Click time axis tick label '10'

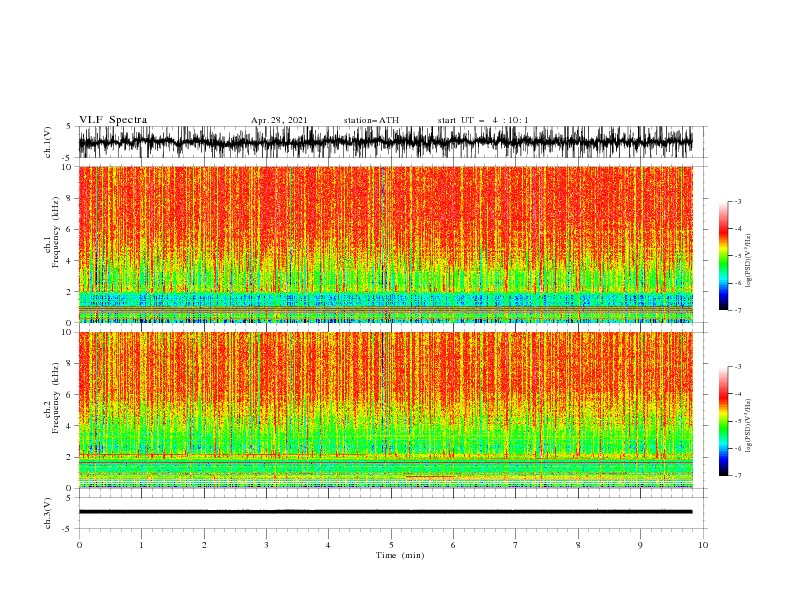pos(703,545)
